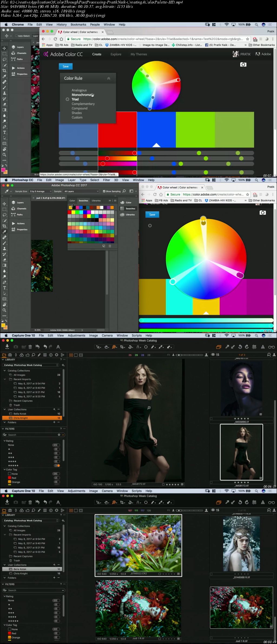Viewport: 277px width, 644px height.
Task: Collapse Recent Imports tree in 00:08:49 Capture One frame
Action: tap(5, 535)
